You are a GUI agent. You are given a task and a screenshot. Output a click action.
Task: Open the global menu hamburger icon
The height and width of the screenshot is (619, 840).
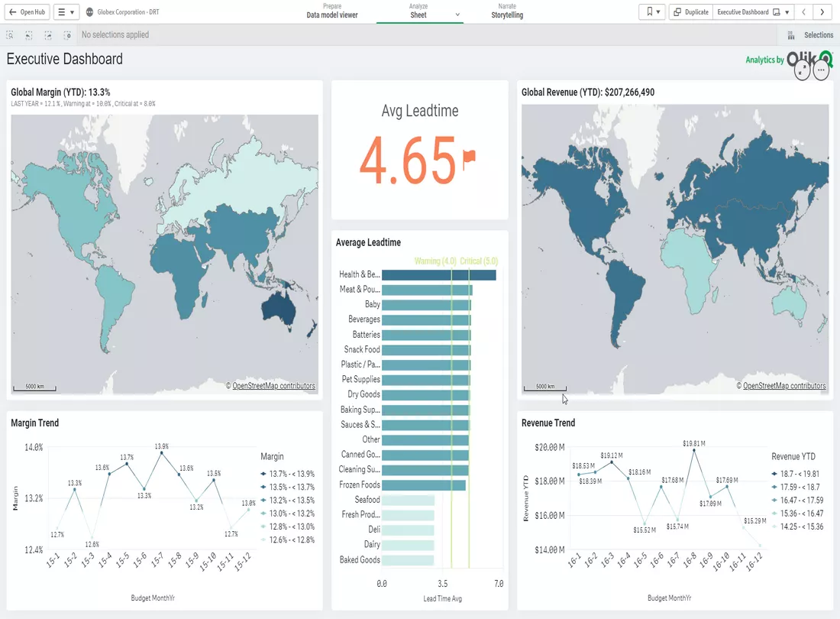click(x=61, y=11)
